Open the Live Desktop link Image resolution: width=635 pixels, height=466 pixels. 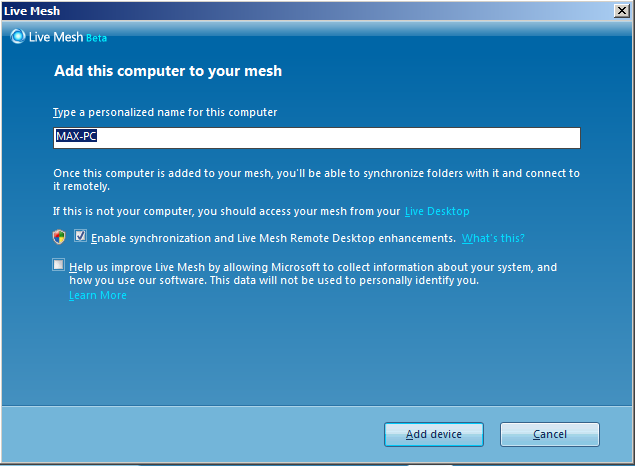tap(437, 211)
